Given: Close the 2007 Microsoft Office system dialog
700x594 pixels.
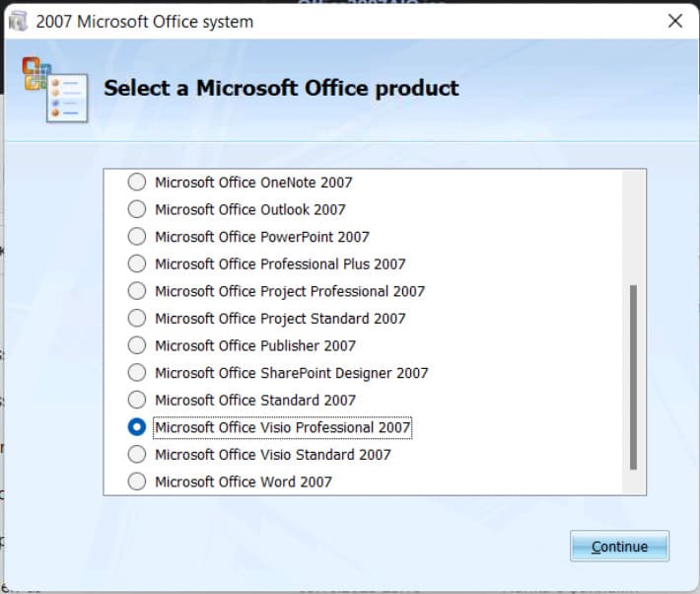Looking at the screenshot, I should coord(675,21).
